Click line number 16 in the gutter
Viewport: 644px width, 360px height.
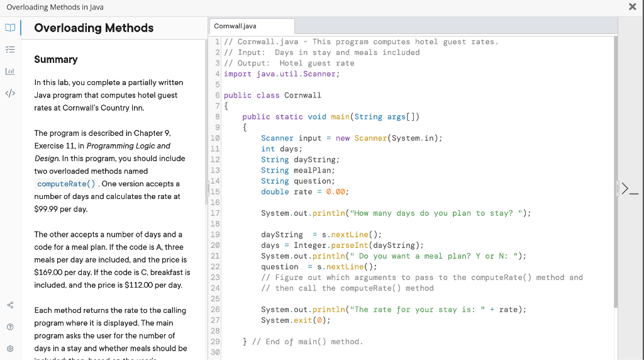click(x=215, y=202)
